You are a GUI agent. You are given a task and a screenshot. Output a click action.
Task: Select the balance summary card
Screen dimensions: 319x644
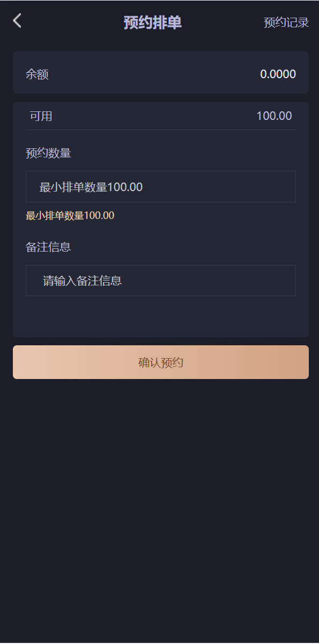click(x=160, y=73)
